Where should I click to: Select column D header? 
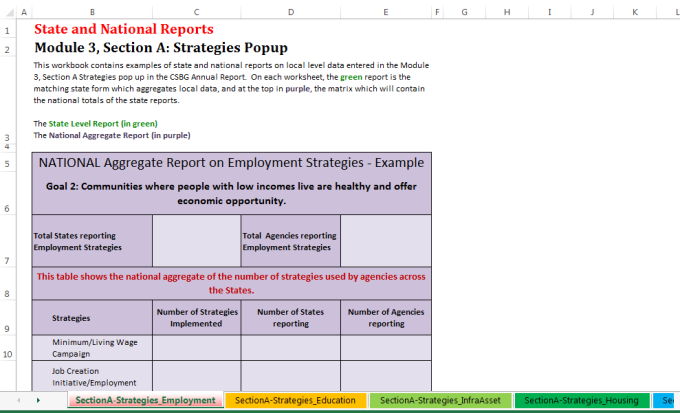[290, 12]
